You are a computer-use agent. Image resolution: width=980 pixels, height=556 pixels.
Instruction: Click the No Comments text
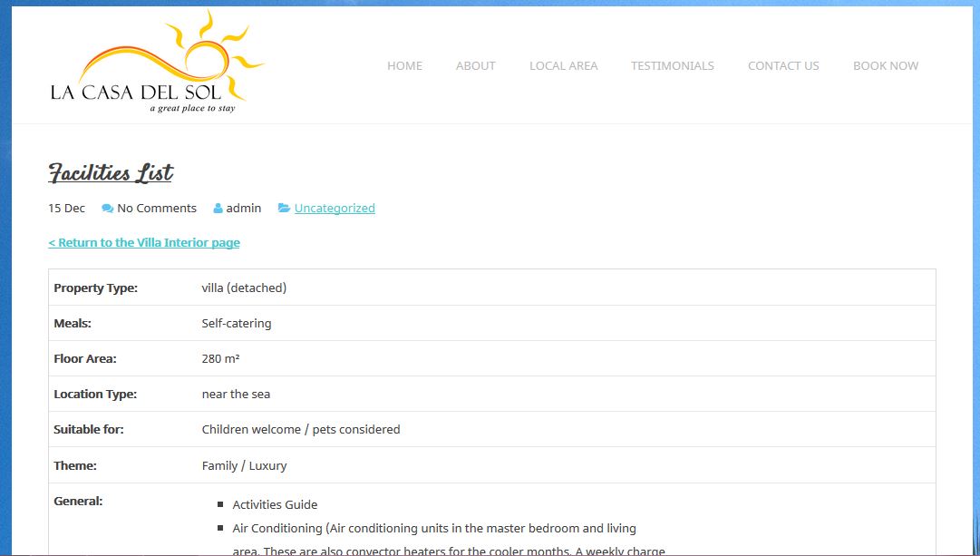coord(157,209)
